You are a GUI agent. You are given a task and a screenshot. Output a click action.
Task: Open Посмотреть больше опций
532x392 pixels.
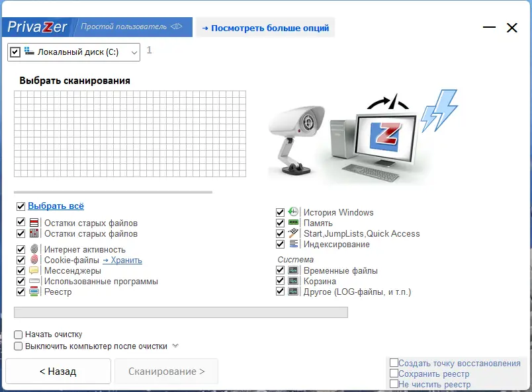coord(265,28)
